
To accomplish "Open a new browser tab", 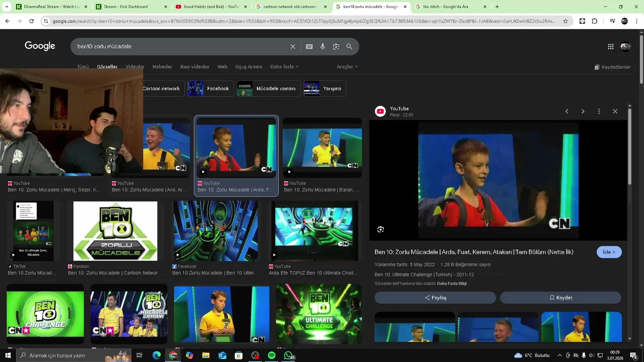I will pos(497,7).
